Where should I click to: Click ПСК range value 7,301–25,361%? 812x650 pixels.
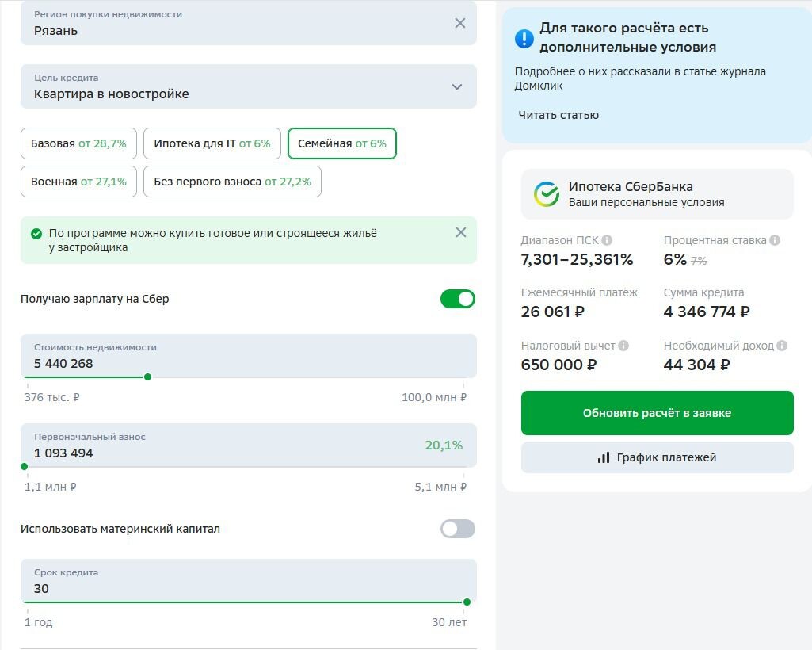tap(577, 259)
